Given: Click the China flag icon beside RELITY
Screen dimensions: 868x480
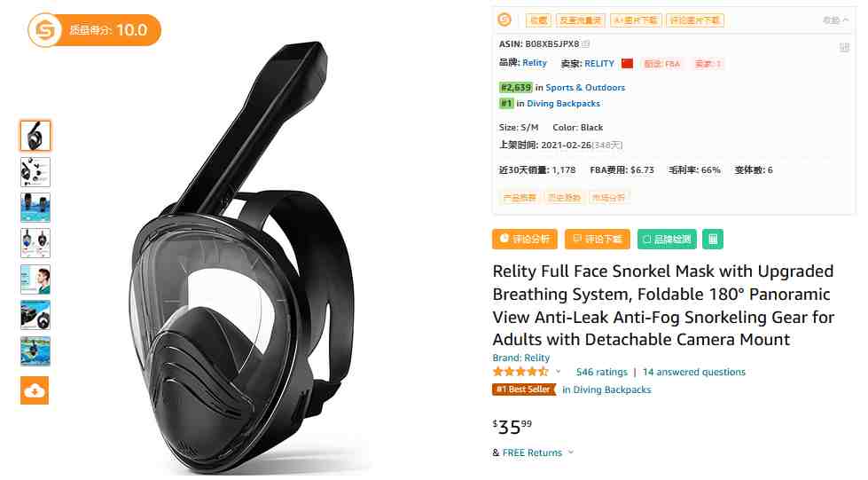Looking at the screenshot, I should point(627,64).
